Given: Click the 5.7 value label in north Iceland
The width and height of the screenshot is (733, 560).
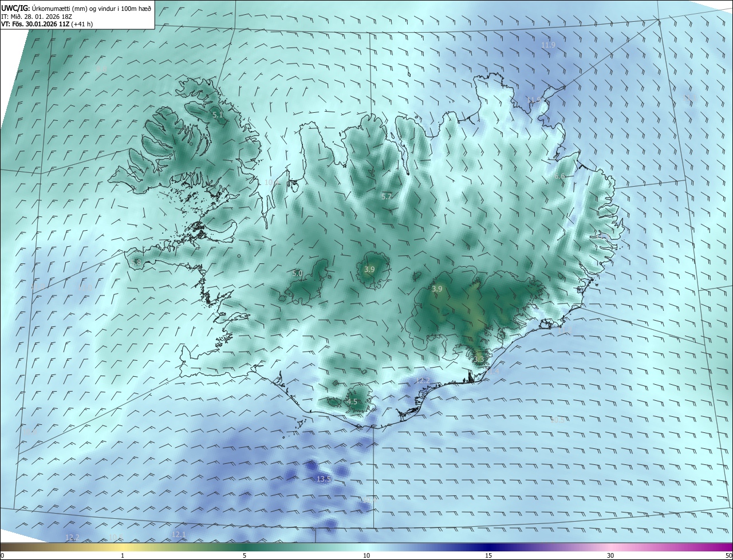Looking at the screenshot, I should pyautogui.click(x=387, y=196).
